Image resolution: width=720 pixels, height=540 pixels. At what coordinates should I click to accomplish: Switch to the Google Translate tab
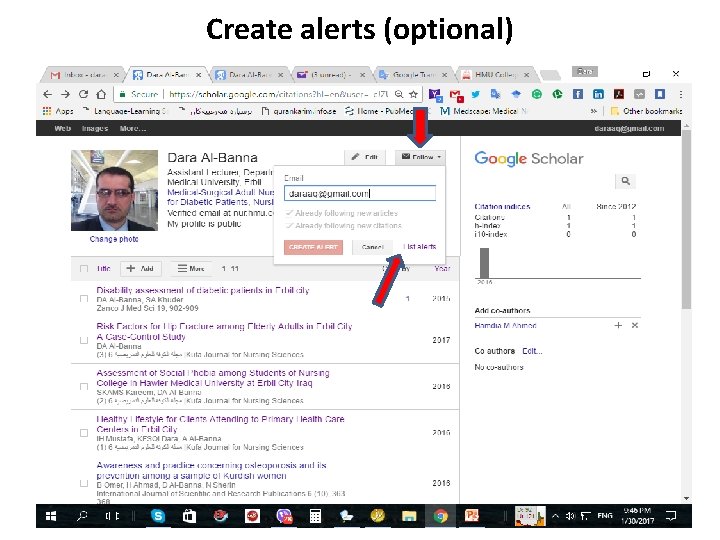tap(413, 74)
